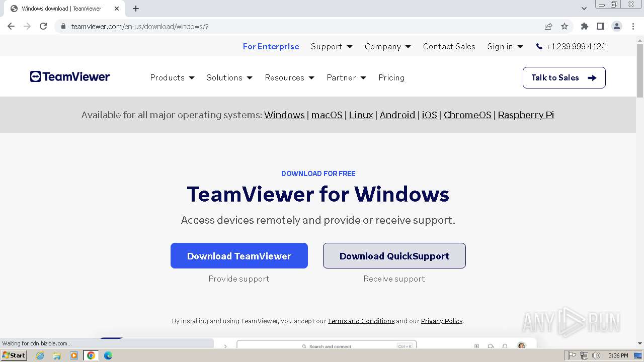The width and height of the screenshot is (644, 362).
Task: Open media player taskbar icon
Action: pyautogui.click(x=74, y=355)
